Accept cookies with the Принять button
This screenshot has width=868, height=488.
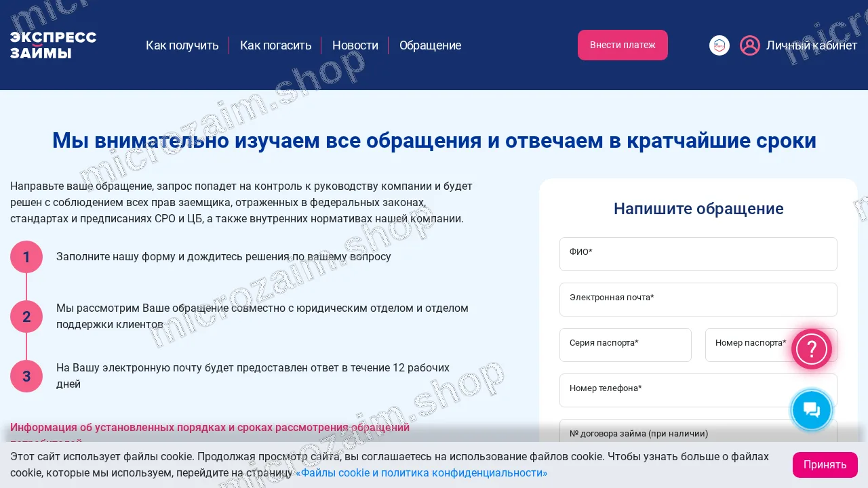tap(825, 465)
